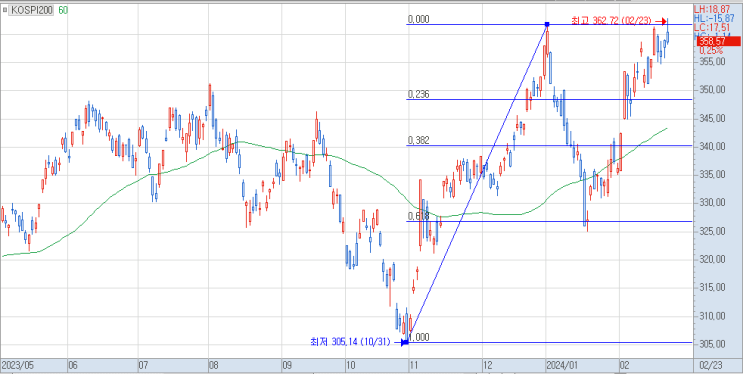The height and width of the screenshot is (374, 743).
Task: Click the high label 362,72 (02/23)
Action: (x=612, y=21)
